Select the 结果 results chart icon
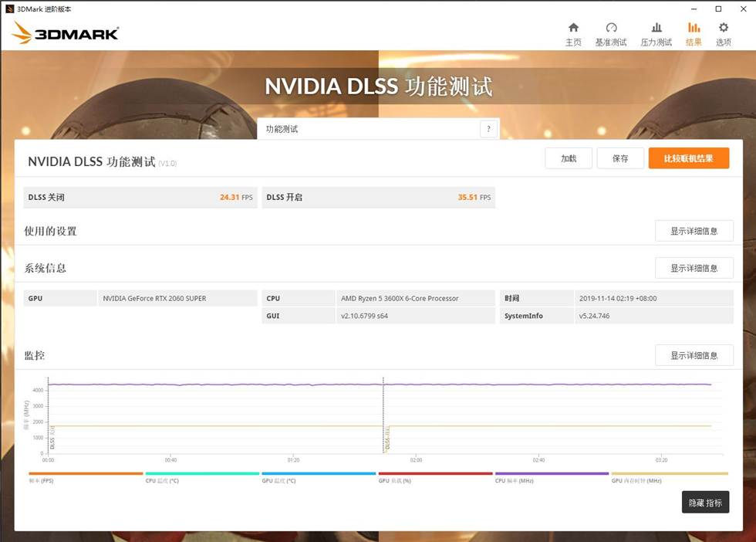Image resolution: width=756 pixels, height=542 pixels. pos(694,29)
